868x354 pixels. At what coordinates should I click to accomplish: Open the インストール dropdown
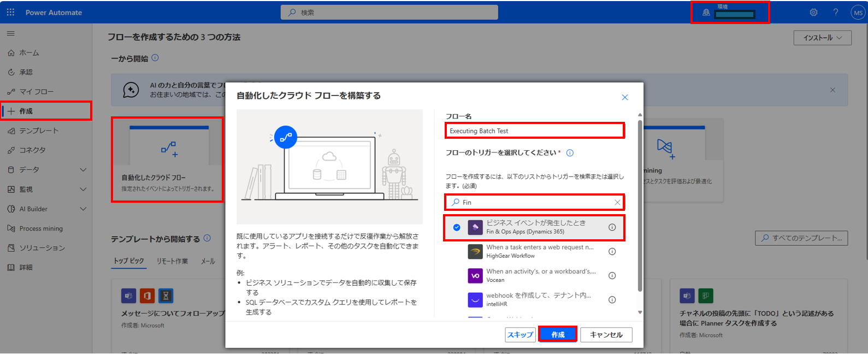click(822, 38)
